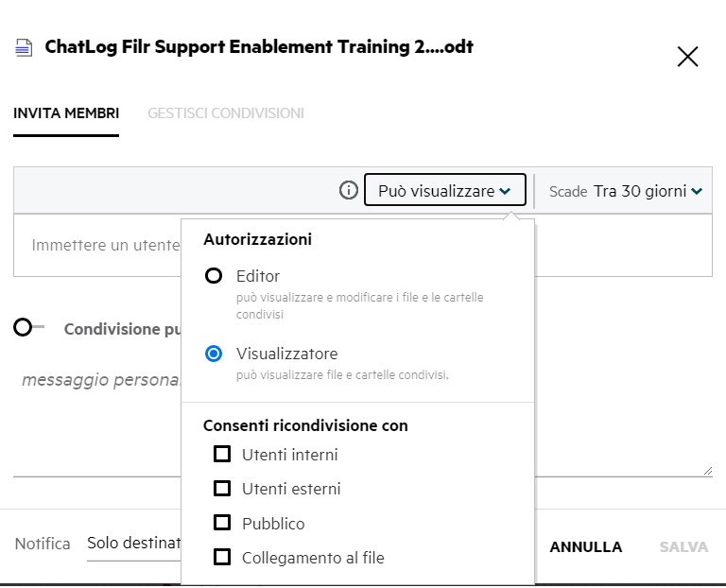Open the INVITA MEMBRI tab
The image size is (726, 588).
pyautogui.click(x=66, y=113)
